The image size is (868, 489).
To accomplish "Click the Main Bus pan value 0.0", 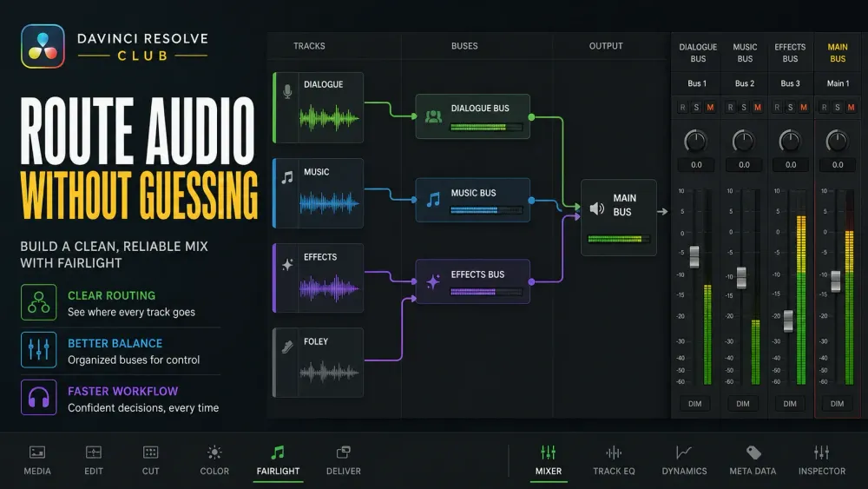I will tap(838, 164).
